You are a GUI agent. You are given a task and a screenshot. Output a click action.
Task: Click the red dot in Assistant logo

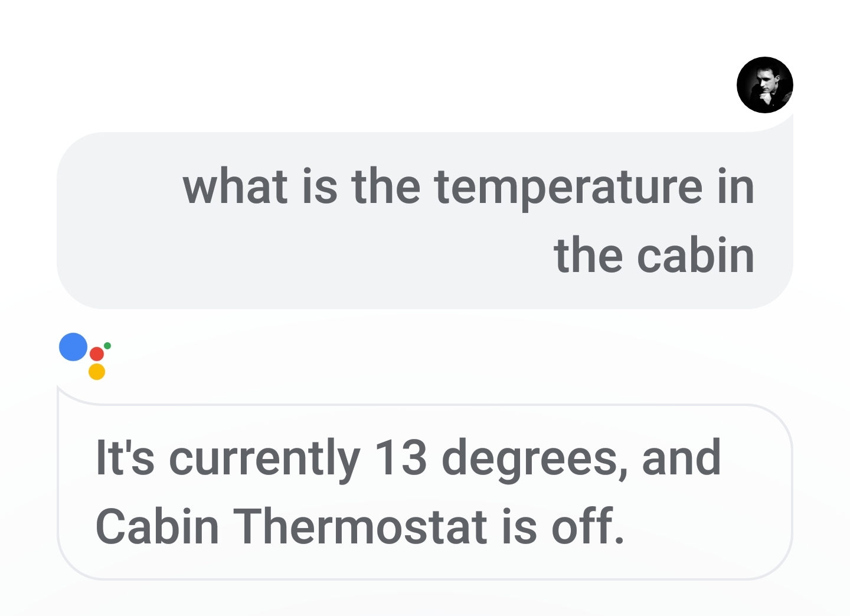click(97, 354)
